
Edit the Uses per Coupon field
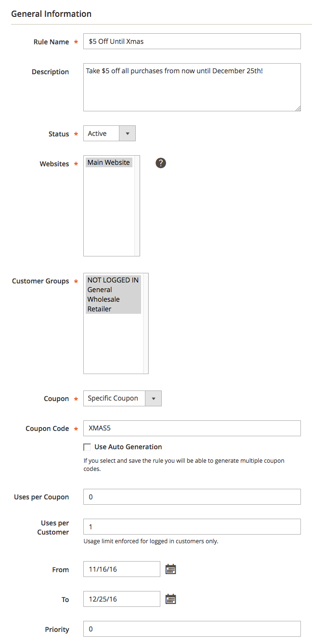192,497
